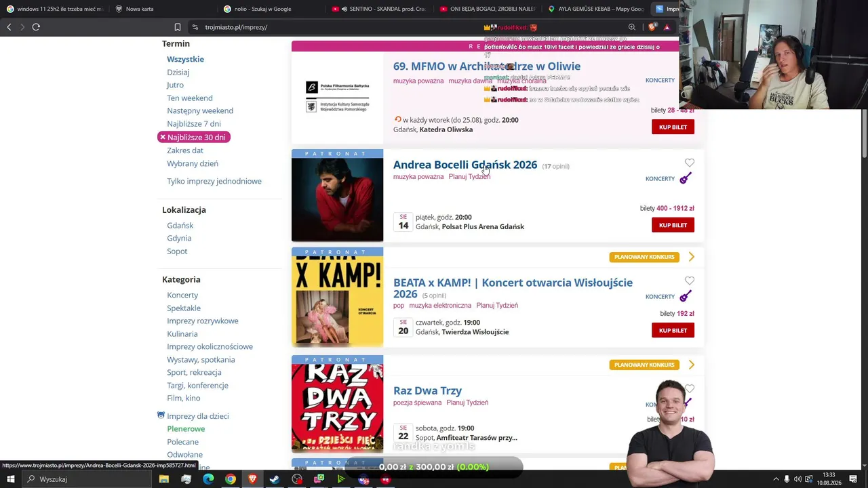Click guitar icon on Andrea Bocelli row
The image size is (868, 488).
pos(686,178)
